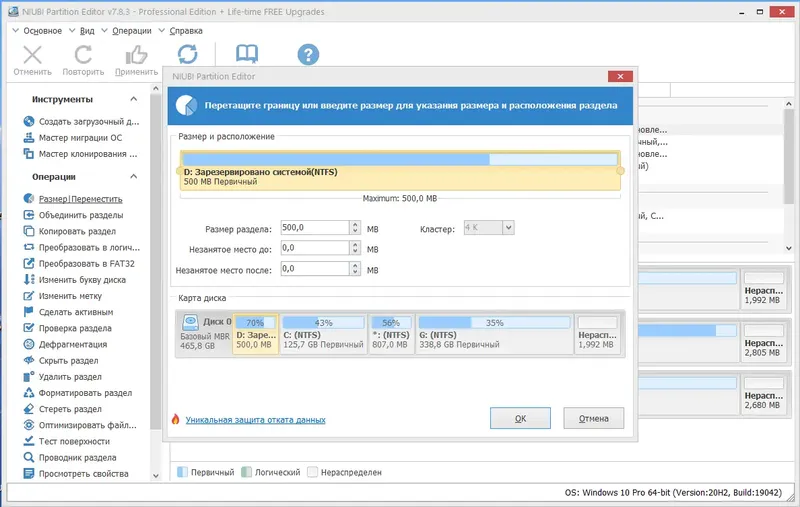
Task: Click the Изменить букву диска icon
Action: point(29,280)
